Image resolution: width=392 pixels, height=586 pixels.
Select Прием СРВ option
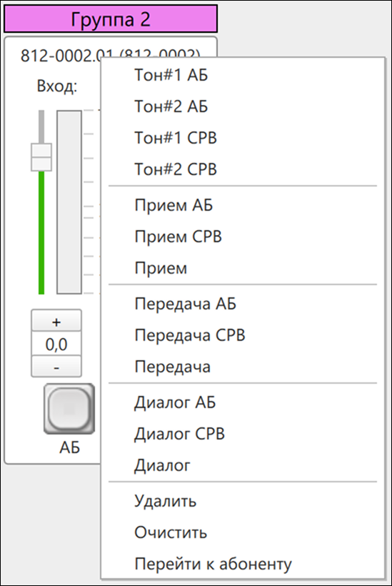pos(243,237)
